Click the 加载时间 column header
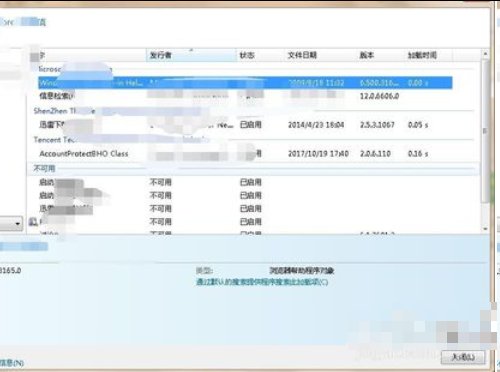This screenshot has height=372, width=500. pos(429,55)
